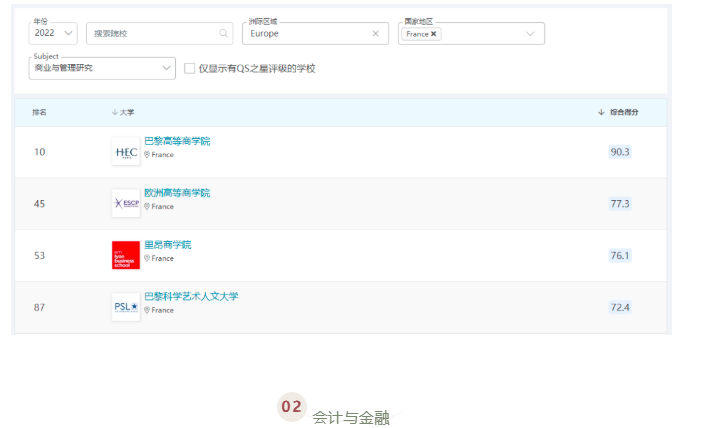The width and height of the screenshot is (705, 428).
Task: Click the PSL logo thumbnail
Action: 126,307
